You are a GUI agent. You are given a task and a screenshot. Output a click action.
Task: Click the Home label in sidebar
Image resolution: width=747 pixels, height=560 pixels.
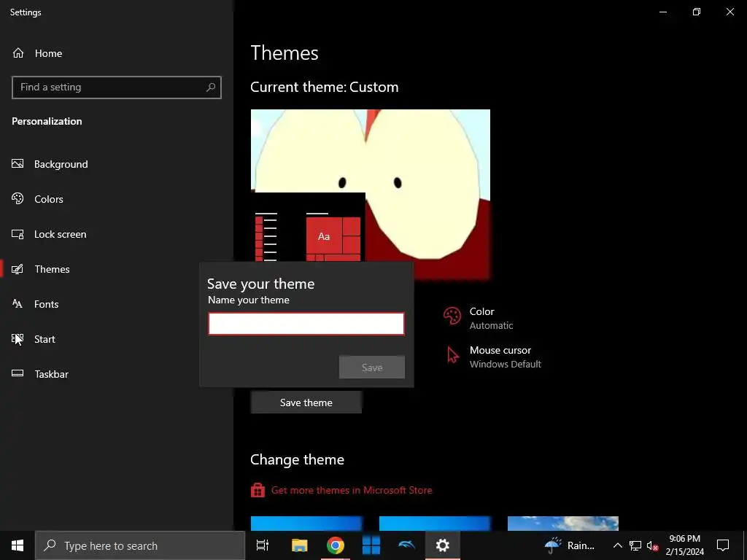click(49, 53)
